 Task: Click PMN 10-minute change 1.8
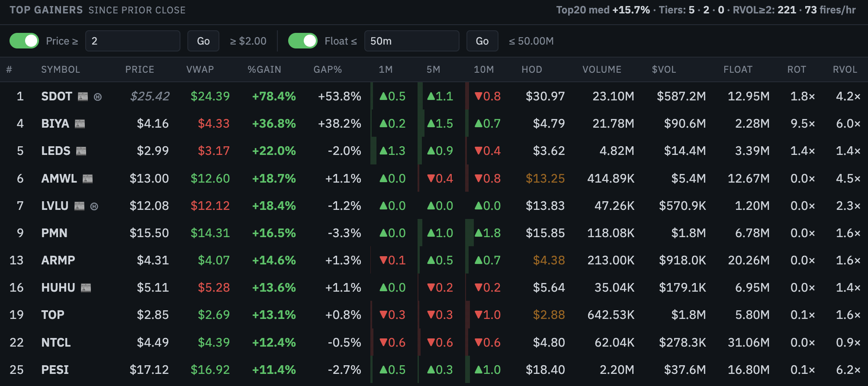[x=487, y=233]
